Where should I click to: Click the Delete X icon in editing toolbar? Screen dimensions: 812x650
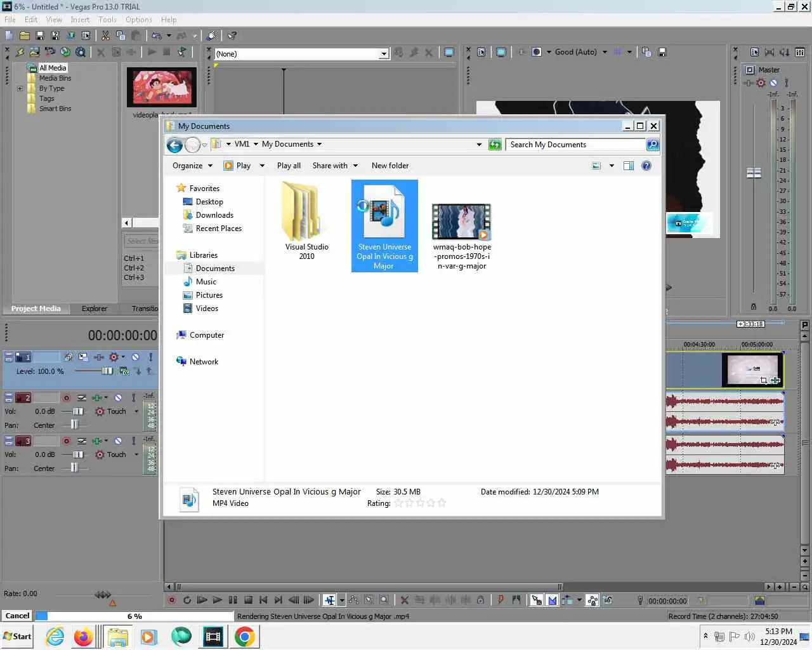[x=405, y=600]
